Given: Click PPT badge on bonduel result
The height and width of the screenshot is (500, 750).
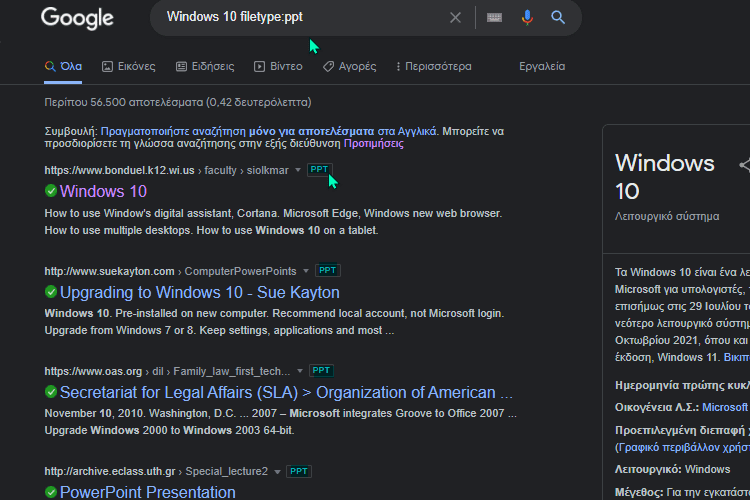Looking at the screenshot, I should point(319,169).
